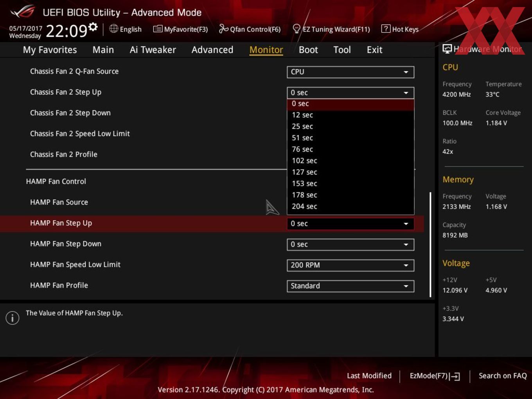The height and width of the screenshot is (399, 532).
Task: Choose 102 sec option
Action: [x=350, y=161]
